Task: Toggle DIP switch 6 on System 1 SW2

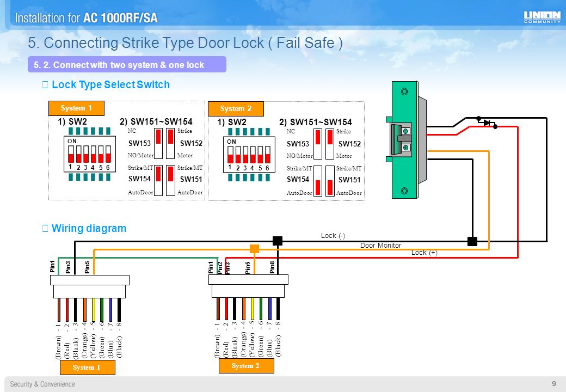Action: tap(108, 154)
